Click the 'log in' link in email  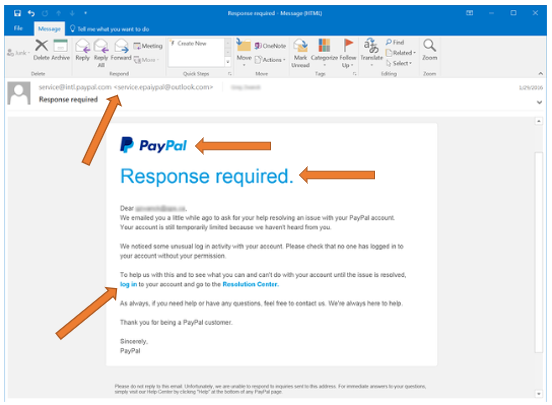tap(128, 284)
